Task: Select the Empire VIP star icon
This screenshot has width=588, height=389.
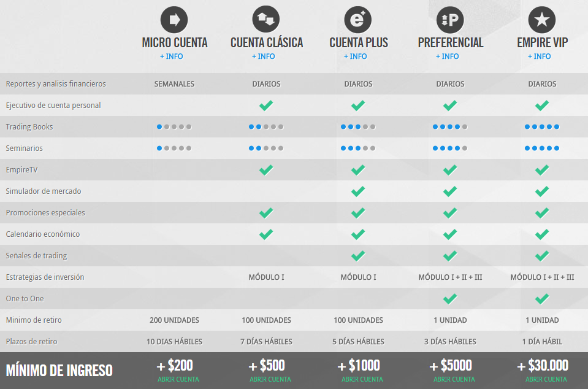Action: tap(542, 20)
